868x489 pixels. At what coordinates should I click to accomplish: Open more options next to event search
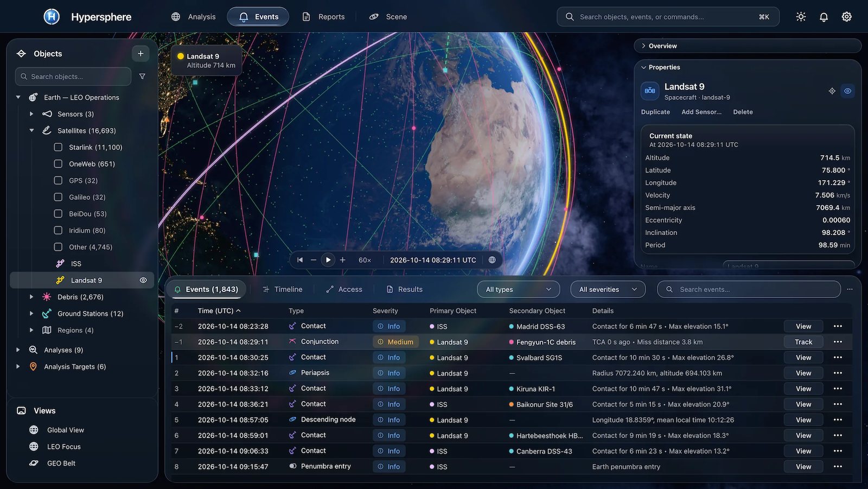click(850, 289)
